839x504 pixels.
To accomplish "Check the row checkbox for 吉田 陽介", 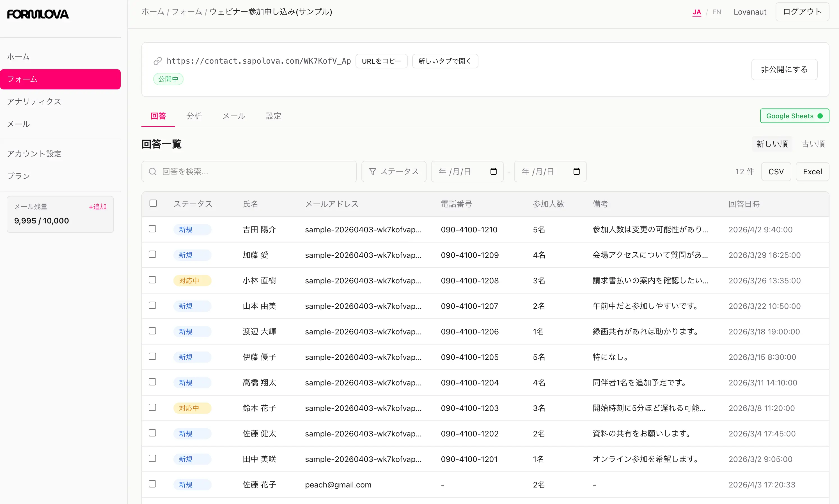I will click(152, 229).
